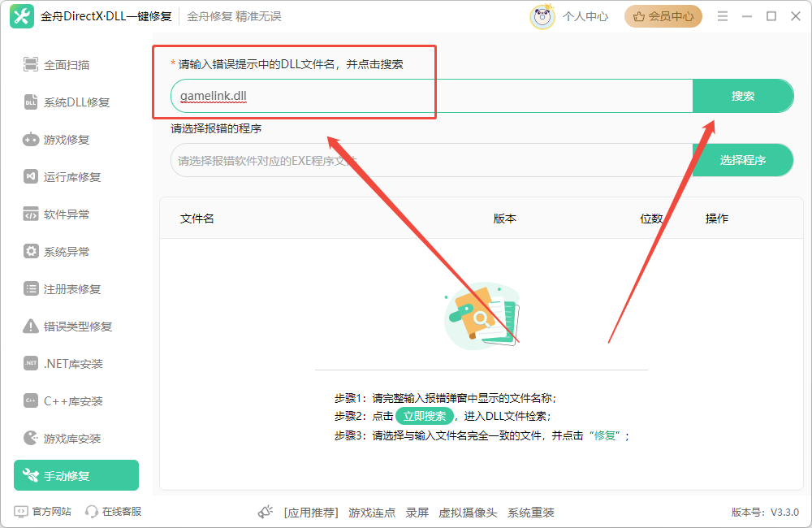The image size is (812, 528).
Task: Select 系统异常 menu label
Action: [x=67, y=252]
